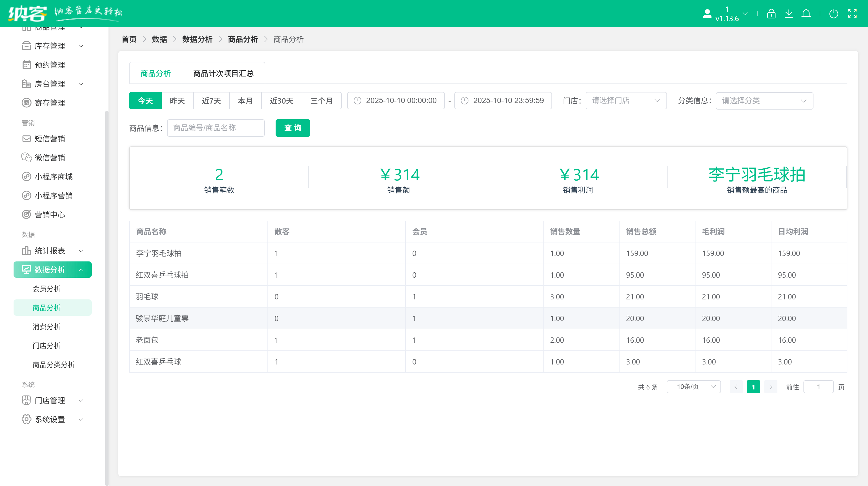Open the 请选择分类 category dropdown

(764, 101)
